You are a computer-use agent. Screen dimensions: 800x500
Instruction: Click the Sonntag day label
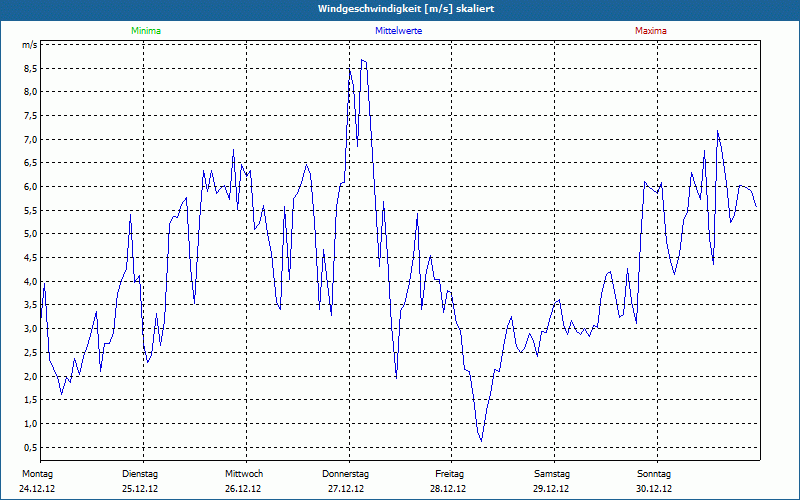point(654,474)
